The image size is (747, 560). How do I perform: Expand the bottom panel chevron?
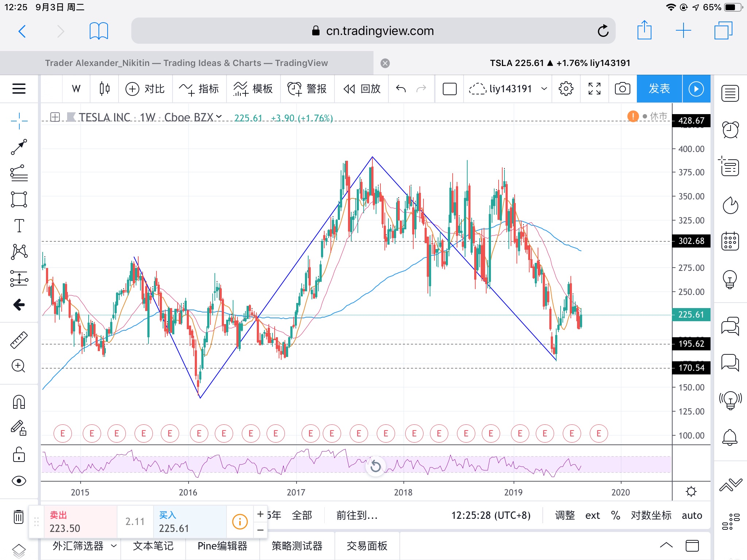[x=666, y=545]
